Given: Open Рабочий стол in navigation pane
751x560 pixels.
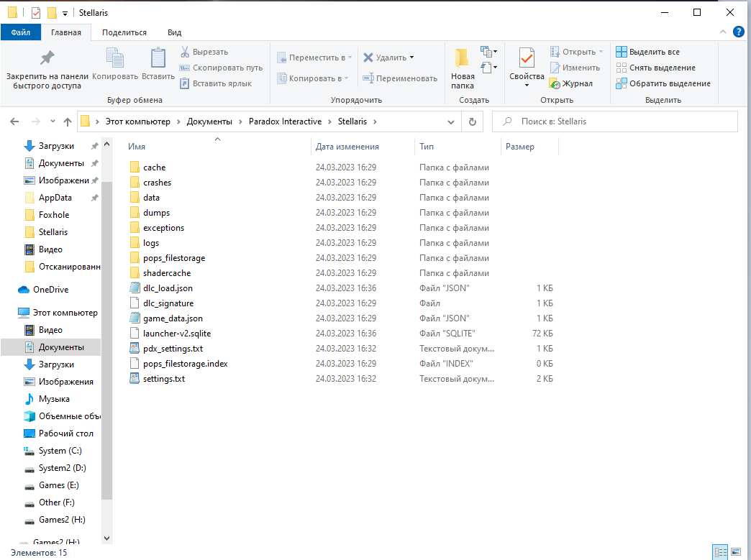Looking at the screenshot, I should (x=59, y=433).
